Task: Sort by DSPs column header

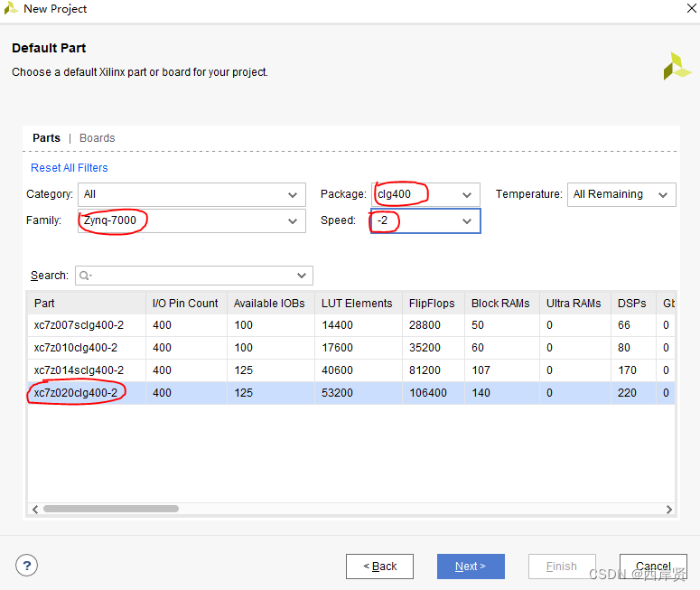Action: tap(633, 304)
